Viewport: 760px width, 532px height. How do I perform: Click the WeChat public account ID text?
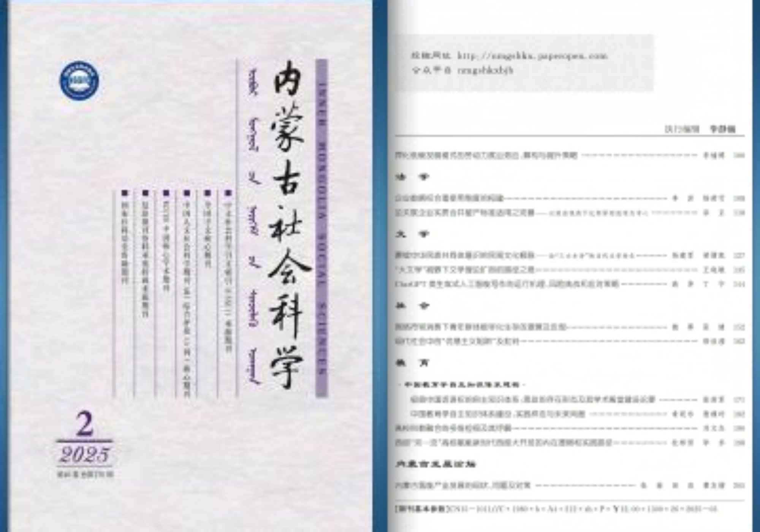(485, 70)
